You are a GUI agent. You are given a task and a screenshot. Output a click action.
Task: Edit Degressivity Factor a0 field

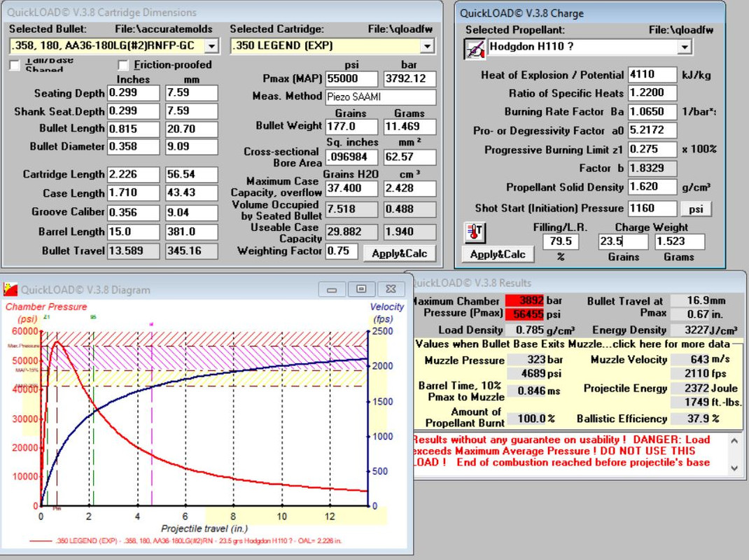point(652,130)
